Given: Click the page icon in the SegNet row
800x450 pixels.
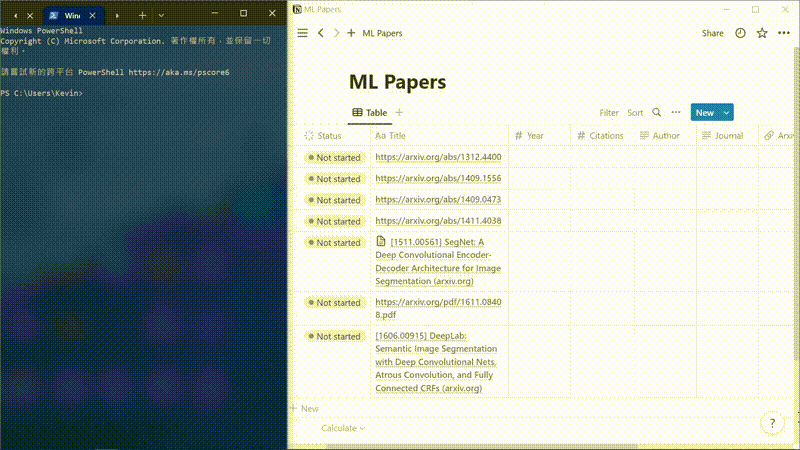Looking at the screenshot, I should click(x=381, y=241).
